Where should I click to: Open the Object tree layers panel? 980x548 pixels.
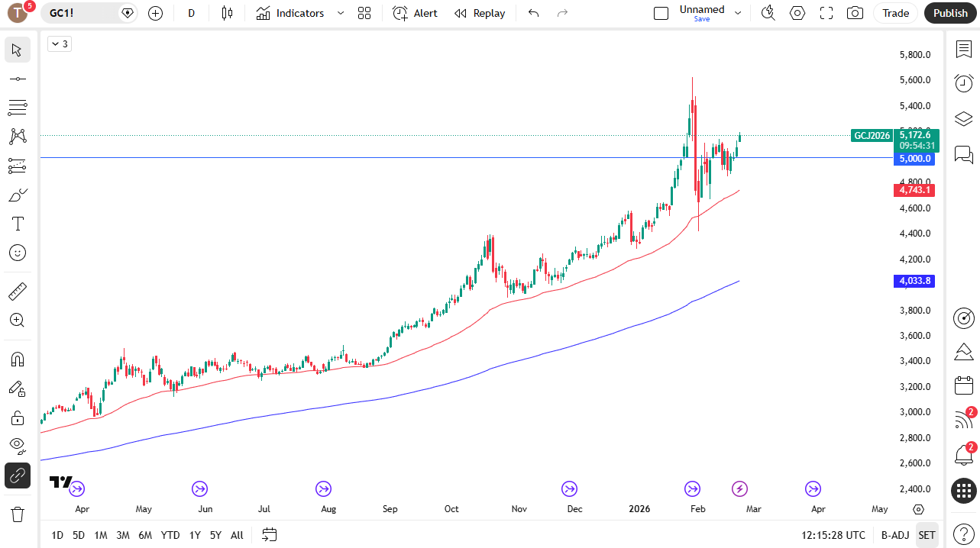964,119
